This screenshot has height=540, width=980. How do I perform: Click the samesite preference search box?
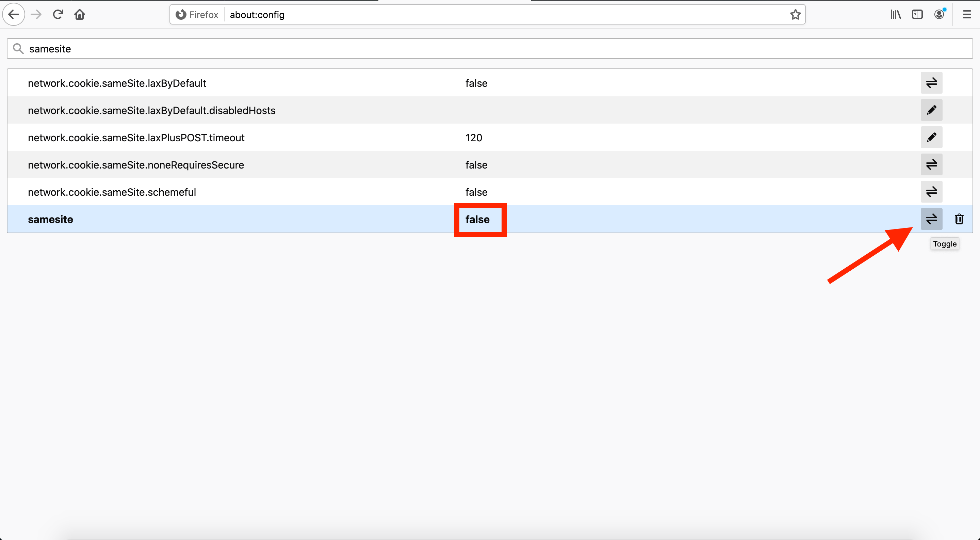pos(490,49)
